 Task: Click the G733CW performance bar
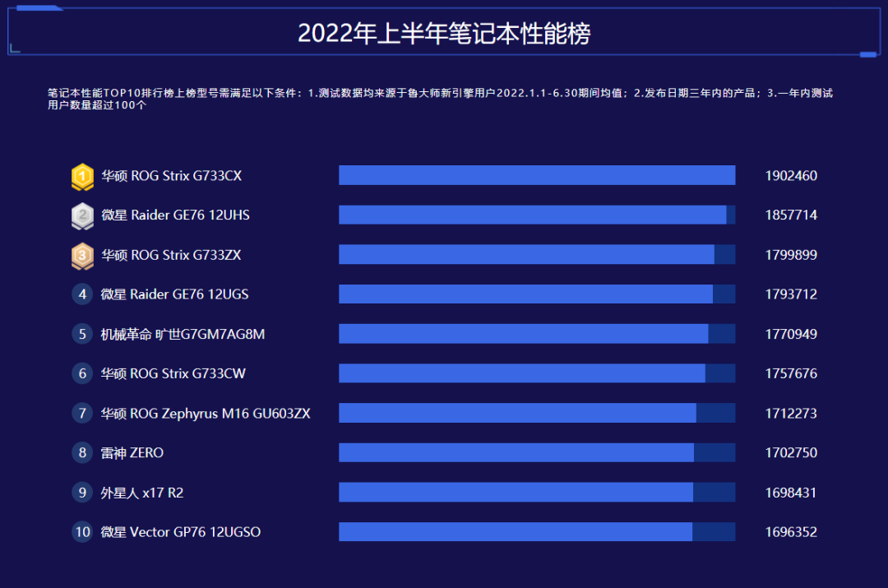537,374
